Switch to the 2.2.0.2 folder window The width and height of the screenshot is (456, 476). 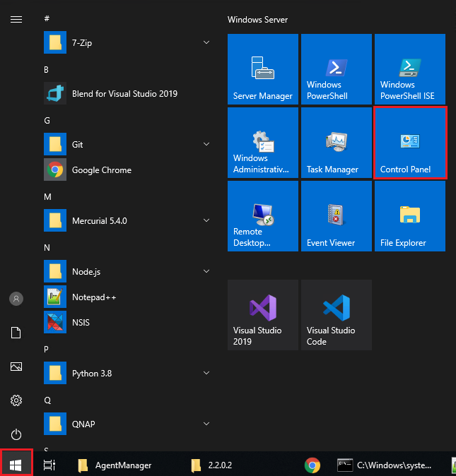click(x=211, y=465)
